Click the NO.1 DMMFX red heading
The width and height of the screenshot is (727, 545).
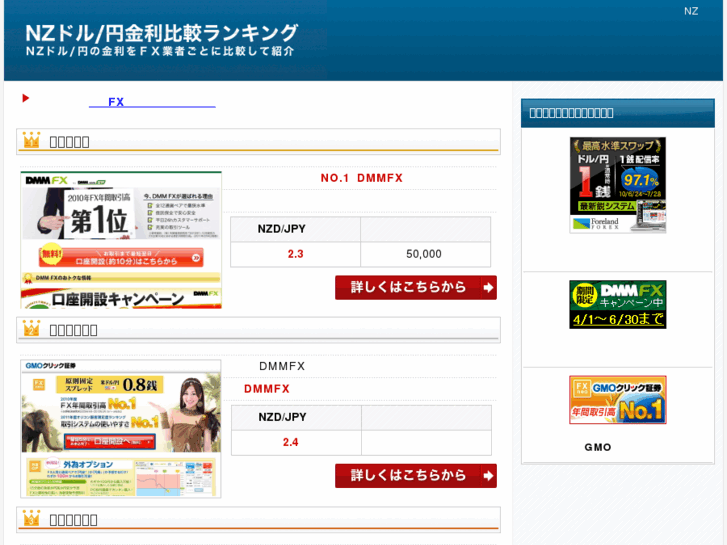[362, 178]
